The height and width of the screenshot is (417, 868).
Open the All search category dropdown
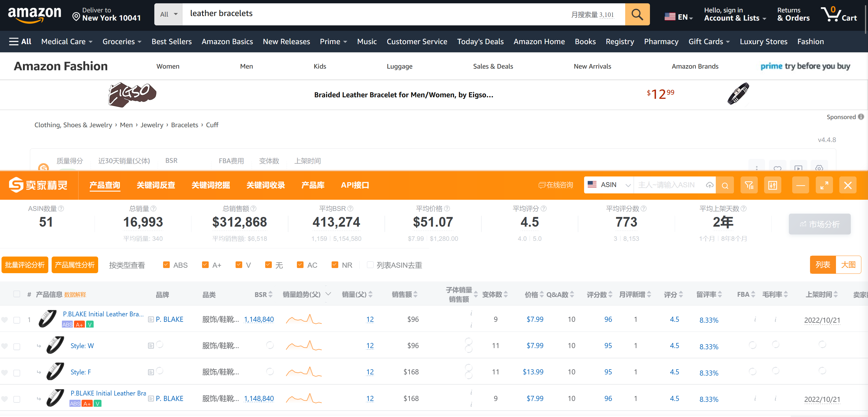point(169,14)
